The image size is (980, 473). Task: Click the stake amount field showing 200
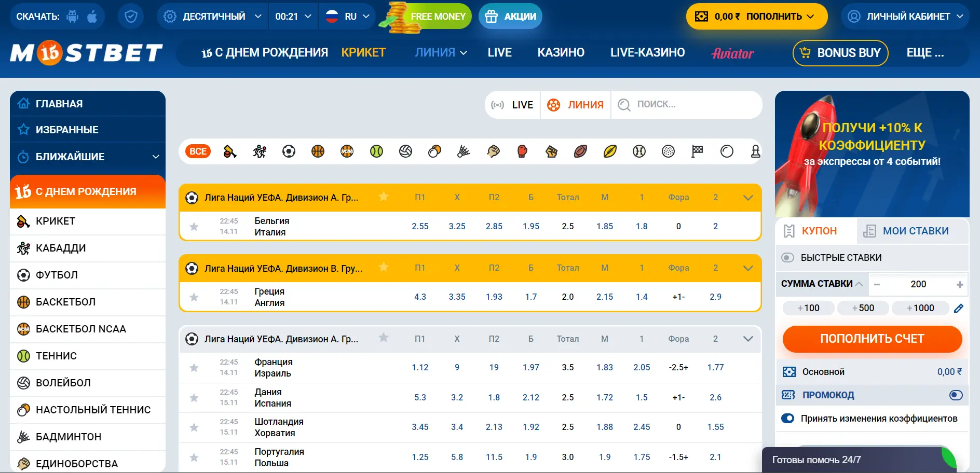[918, 284]
